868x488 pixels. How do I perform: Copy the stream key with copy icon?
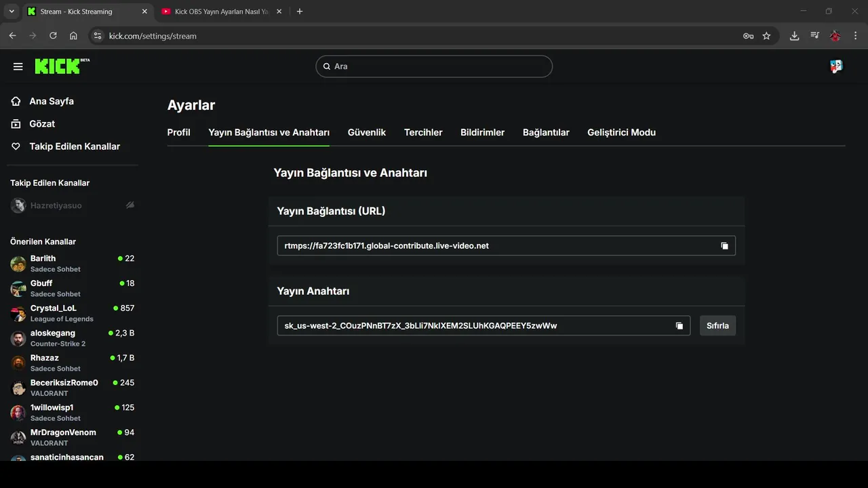tap(679, 326)
